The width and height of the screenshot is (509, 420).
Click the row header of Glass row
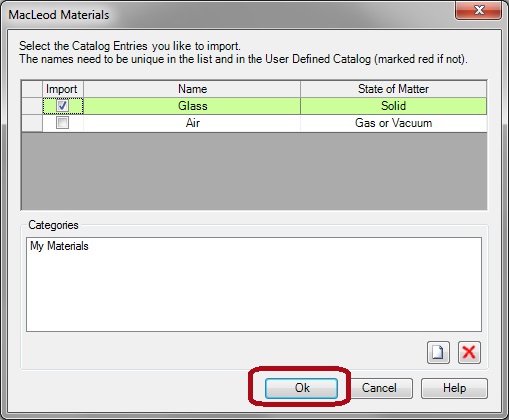coord(32,106)
